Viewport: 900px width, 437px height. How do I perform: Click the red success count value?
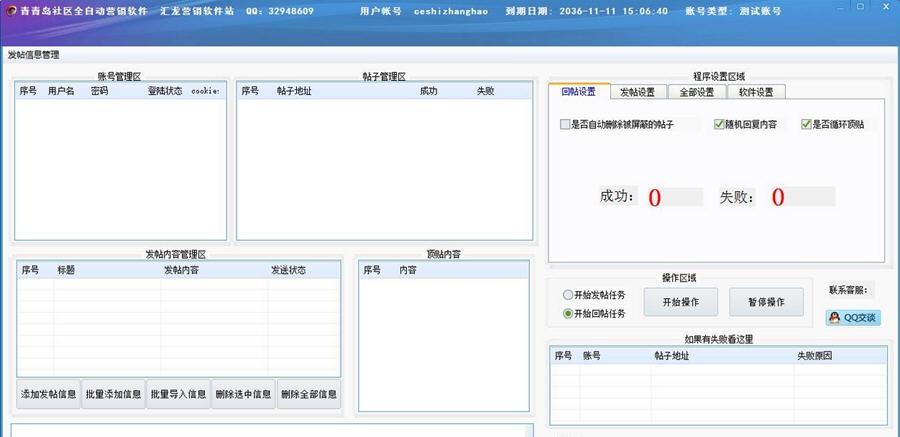tap(655, 198)
